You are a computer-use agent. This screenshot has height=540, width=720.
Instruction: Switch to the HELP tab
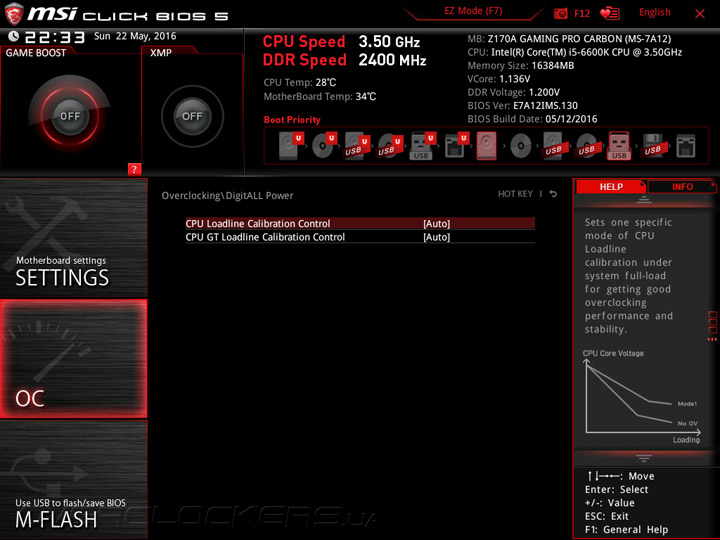611,186
